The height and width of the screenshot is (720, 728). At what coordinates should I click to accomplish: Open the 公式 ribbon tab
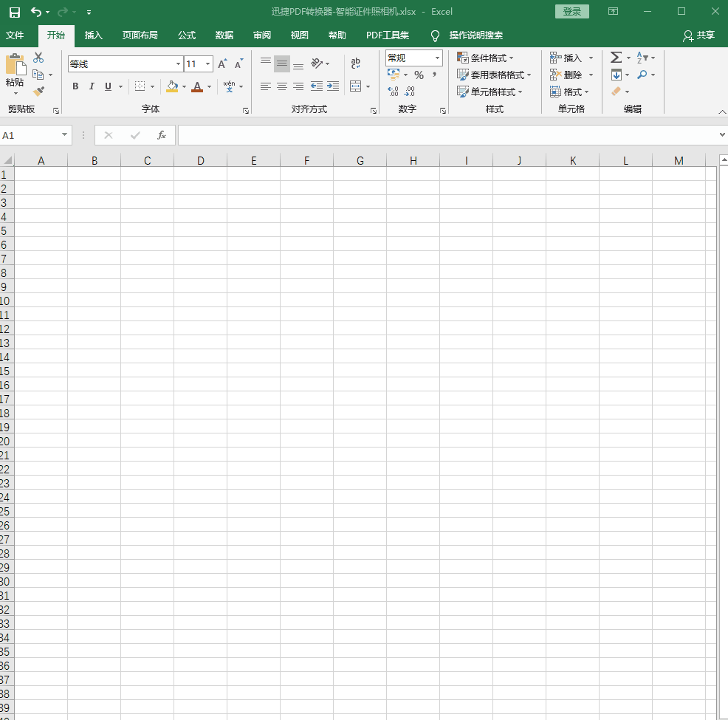(x=187, y=35)
